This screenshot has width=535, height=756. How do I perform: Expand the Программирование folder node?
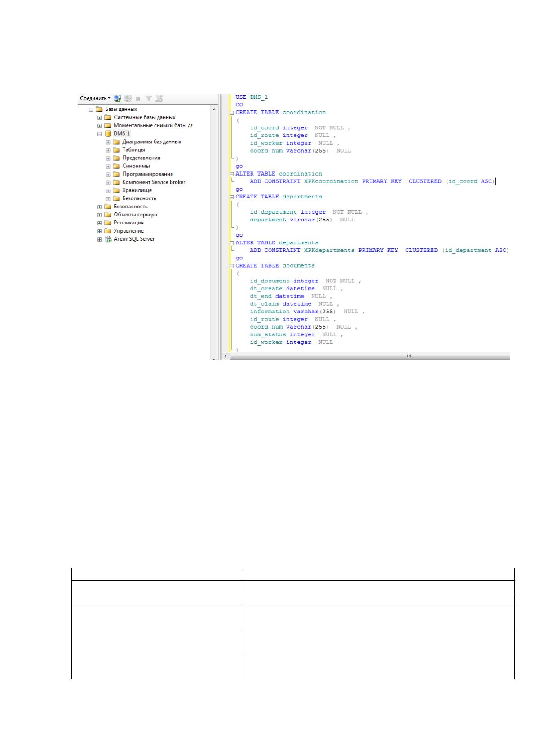[108, 174]
